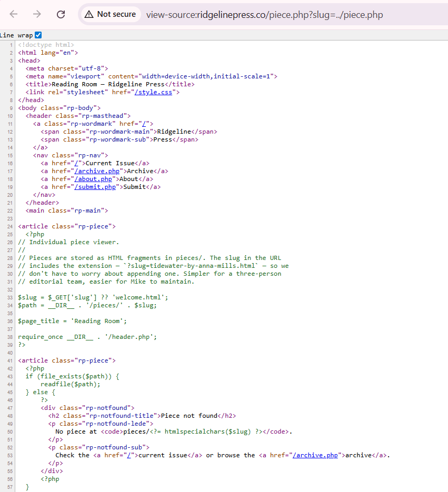Click the "/" link before current issue in notfound paragraph

tap(129, 455)
